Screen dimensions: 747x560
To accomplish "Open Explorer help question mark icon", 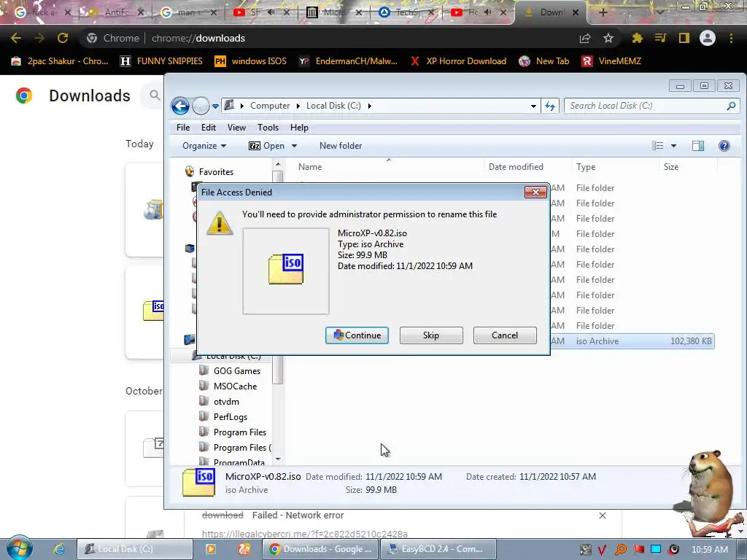I will (x=724, y=146).
